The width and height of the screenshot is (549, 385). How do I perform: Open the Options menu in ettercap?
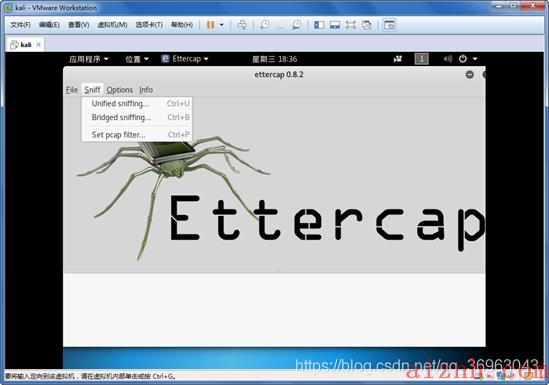(120, 90)
